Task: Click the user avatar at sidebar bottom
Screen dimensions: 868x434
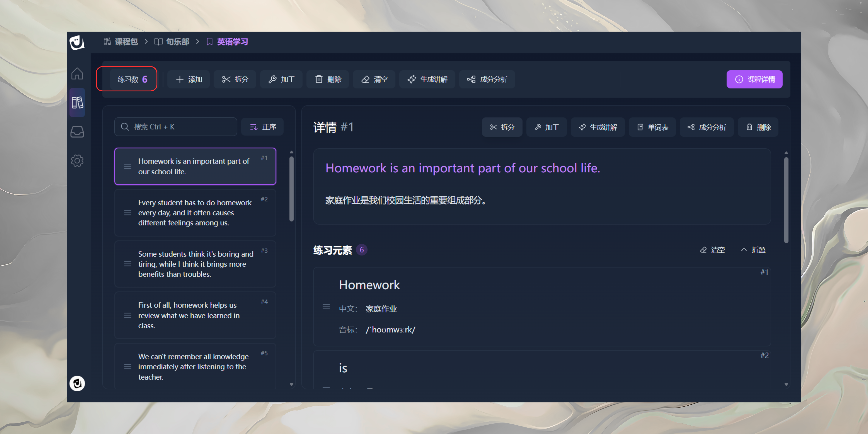Action: (x=77, y=383)
